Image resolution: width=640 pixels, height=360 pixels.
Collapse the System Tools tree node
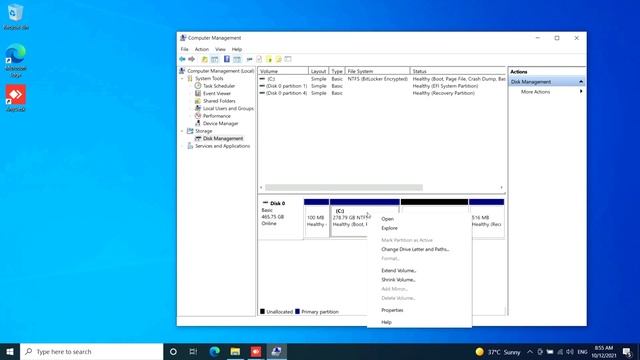click(182, 78)
